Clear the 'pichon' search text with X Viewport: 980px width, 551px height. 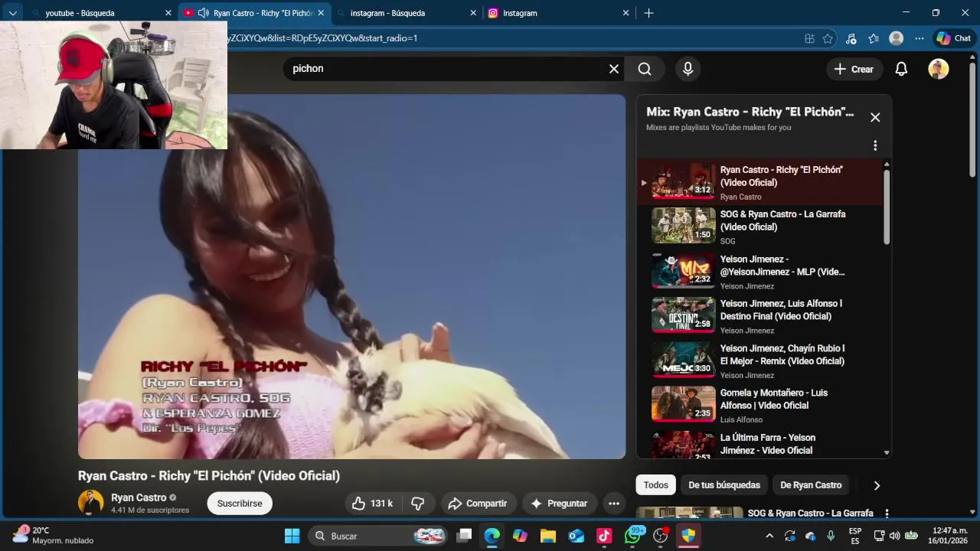(x=613, y=69)
